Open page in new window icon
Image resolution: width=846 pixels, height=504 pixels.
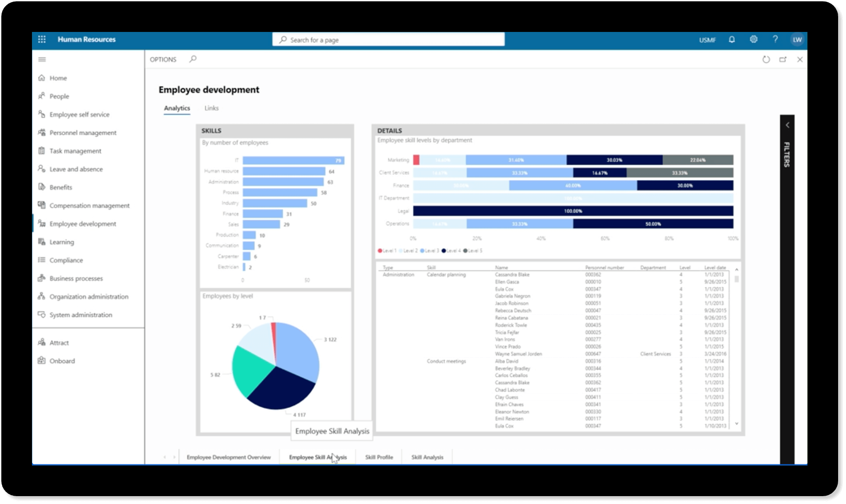click(783, 59)
